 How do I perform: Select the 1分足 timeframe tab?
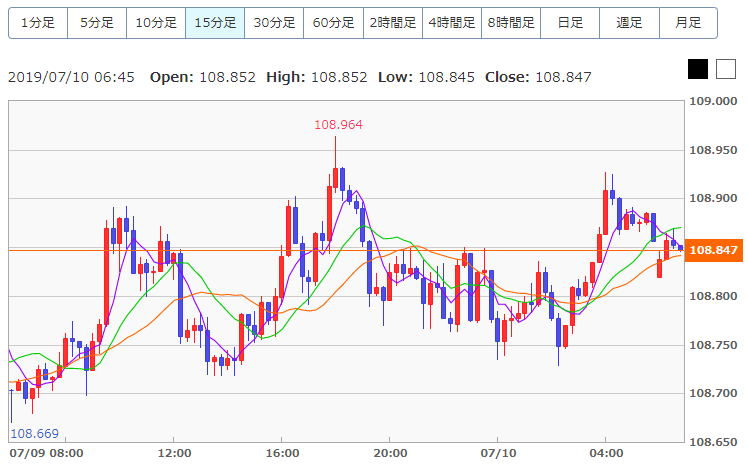(38, 23)
